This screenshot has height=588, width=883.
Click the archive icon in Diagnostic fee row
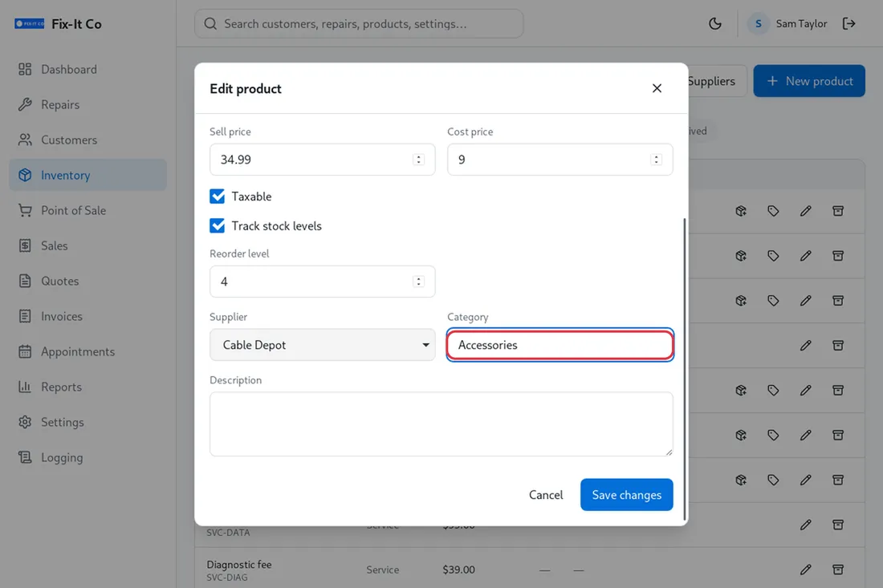838,570
